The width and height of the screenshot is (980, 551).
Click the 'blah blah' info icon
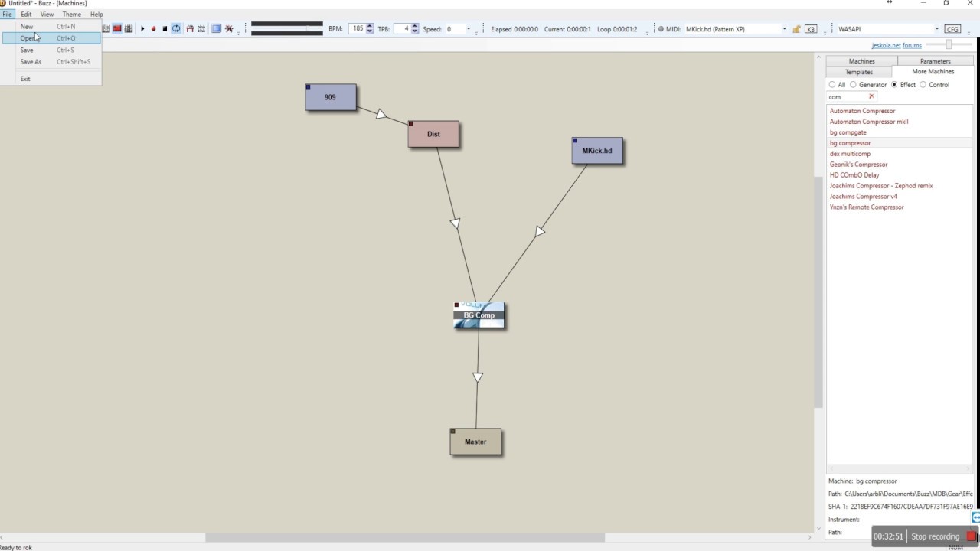click(x=201, y=29)
